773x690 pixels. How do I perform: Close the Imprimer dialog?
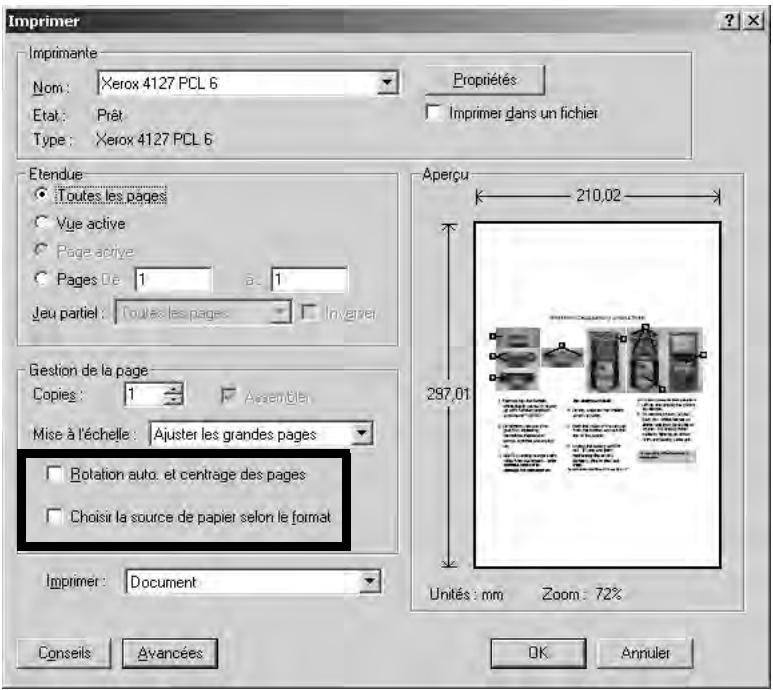pyautogui.click(x=753, y=21)
